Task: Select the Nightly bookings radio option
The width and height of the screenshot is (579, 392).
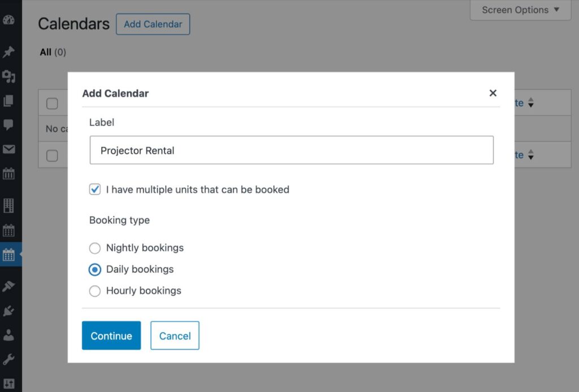Action: point(95,248)
